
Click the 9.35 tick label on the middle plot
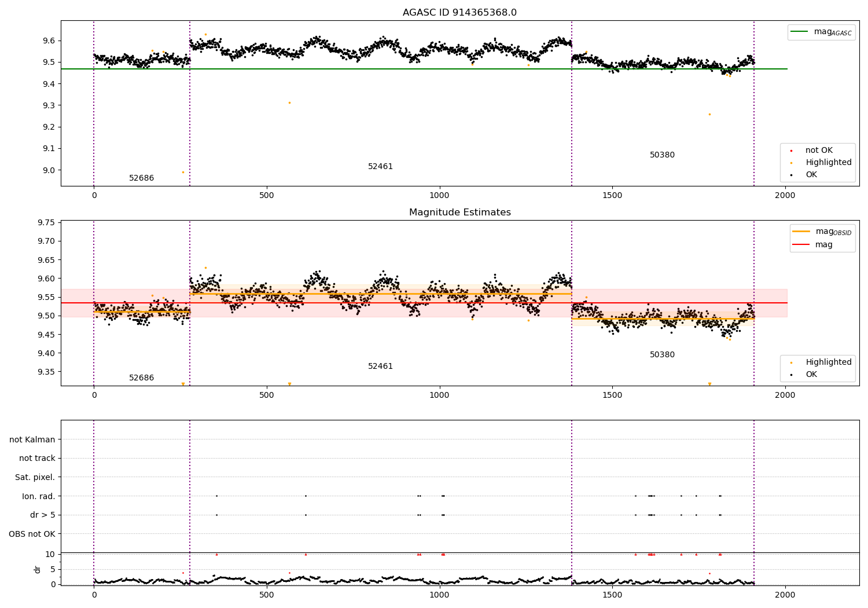point(46,372)
